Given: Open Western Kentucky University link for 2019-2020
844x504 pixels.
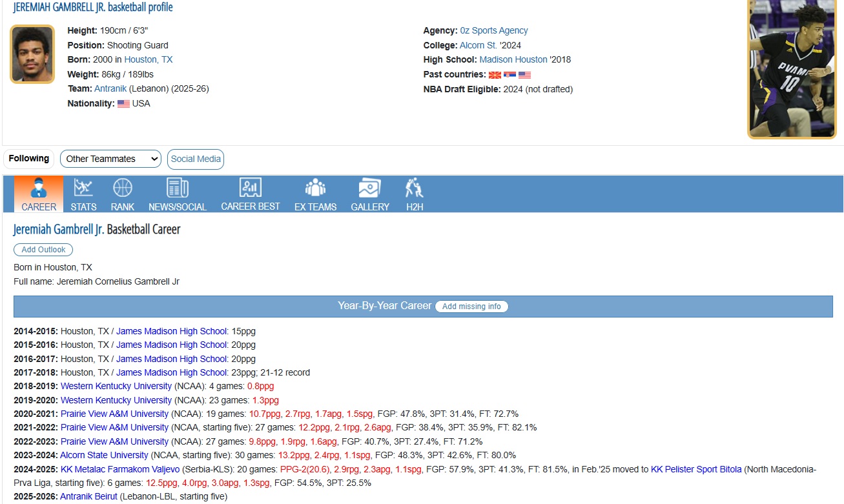Looking at the screenshot, I should point(116,400).
